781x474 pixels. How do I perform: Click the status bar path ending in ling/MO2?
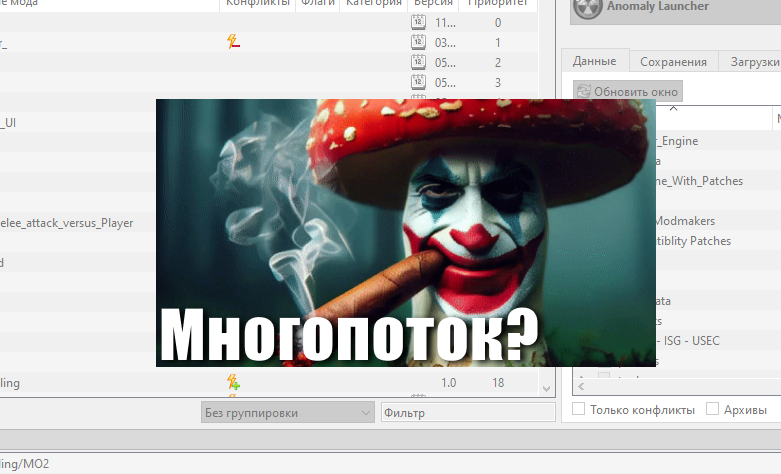[25, 464]
